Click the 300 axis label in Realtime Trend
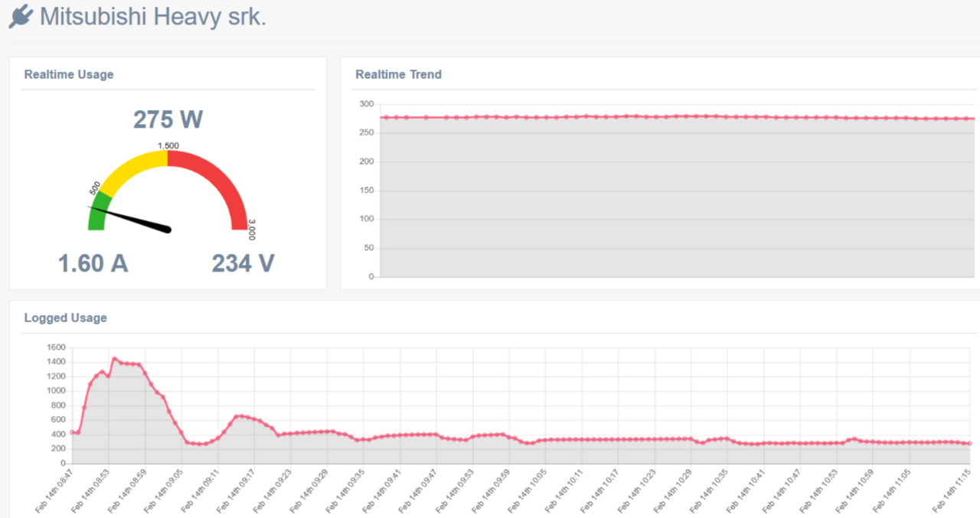 click(366, 104)
